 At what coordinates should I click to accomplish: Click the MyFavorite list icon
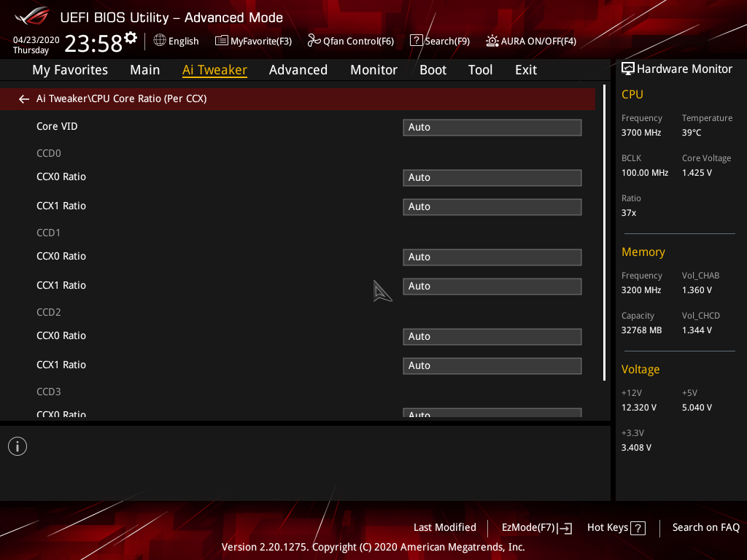(221, 41)
